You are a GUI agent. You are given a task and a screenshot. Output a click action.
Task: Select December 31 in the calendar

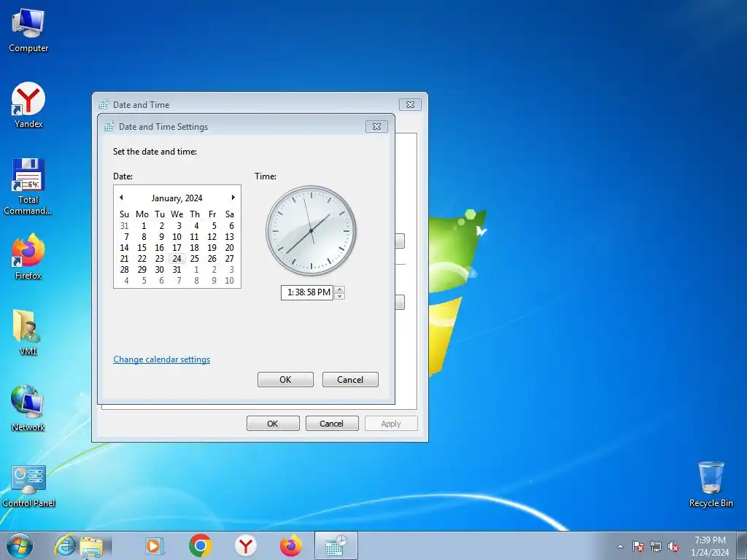(124, 226)
